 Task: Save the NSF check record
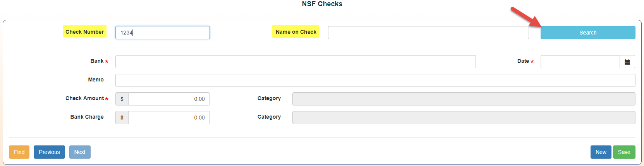[x=624, y=152]
